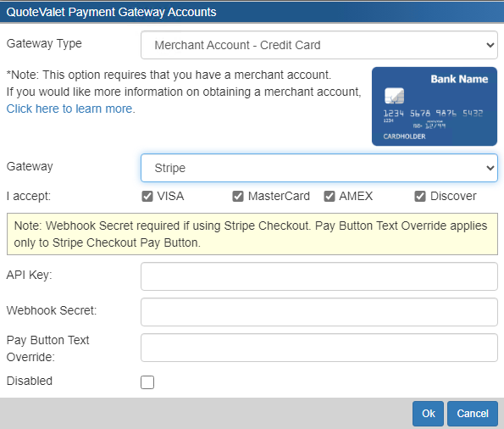Enable the Disabled checkbox
Viewport: 504px width, 429px height.
(147, 382)
